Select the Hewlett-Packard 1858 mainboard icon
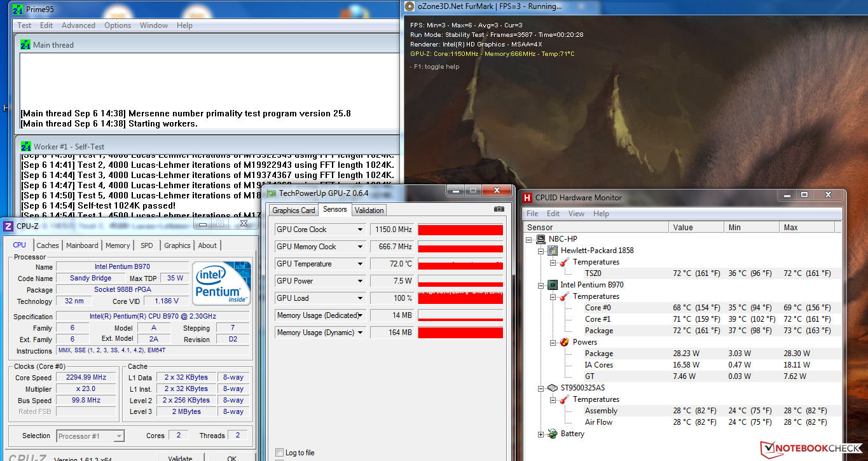This screenshot has width=868, height=461. click(x=553, y=251)
